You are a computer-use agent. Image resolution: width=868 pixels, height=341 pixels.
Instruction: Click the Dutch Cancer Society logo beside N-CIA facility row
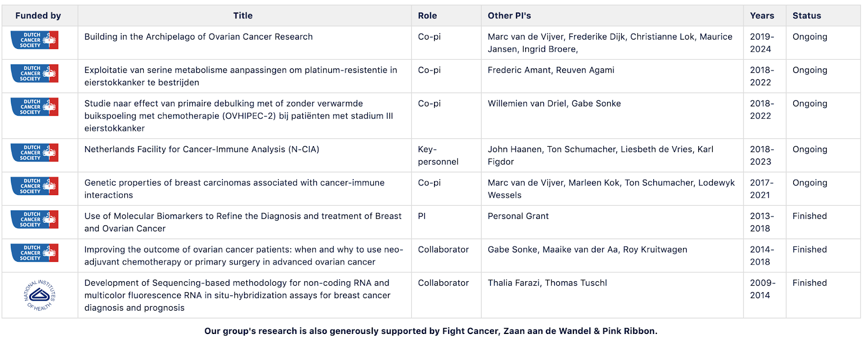34,153
